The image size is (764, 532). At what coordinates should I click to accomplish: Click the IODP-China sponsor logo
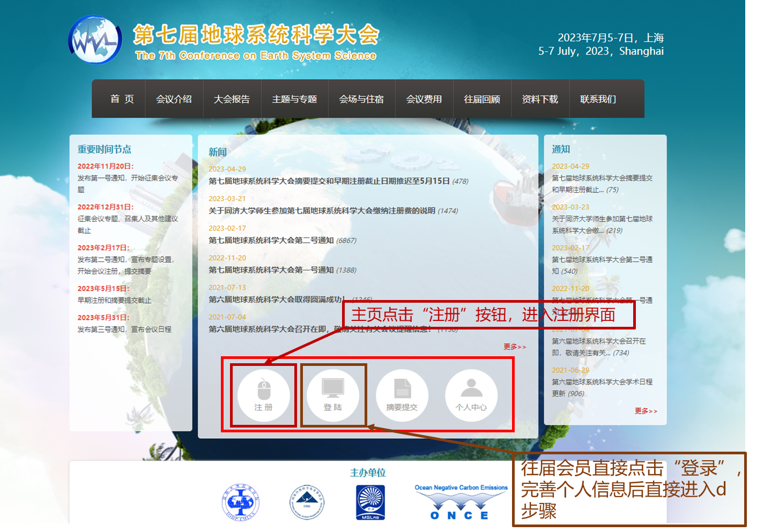point(241,503)
